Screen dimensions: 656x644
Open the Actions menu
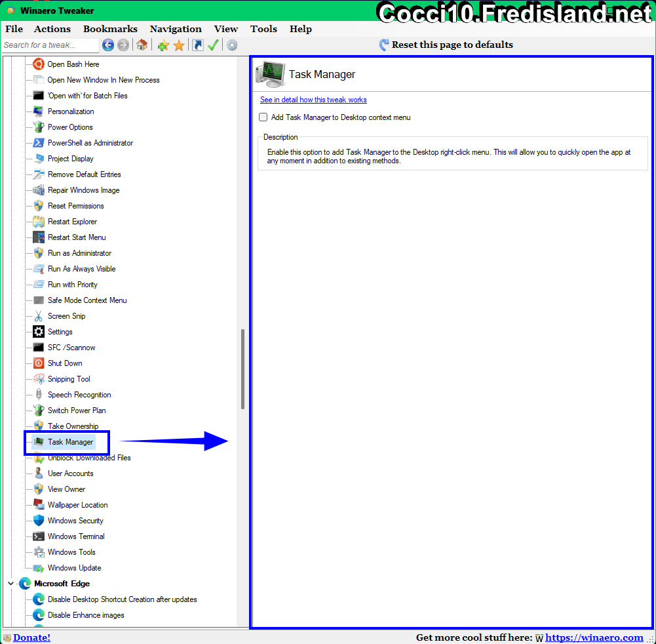pos(52,29)
